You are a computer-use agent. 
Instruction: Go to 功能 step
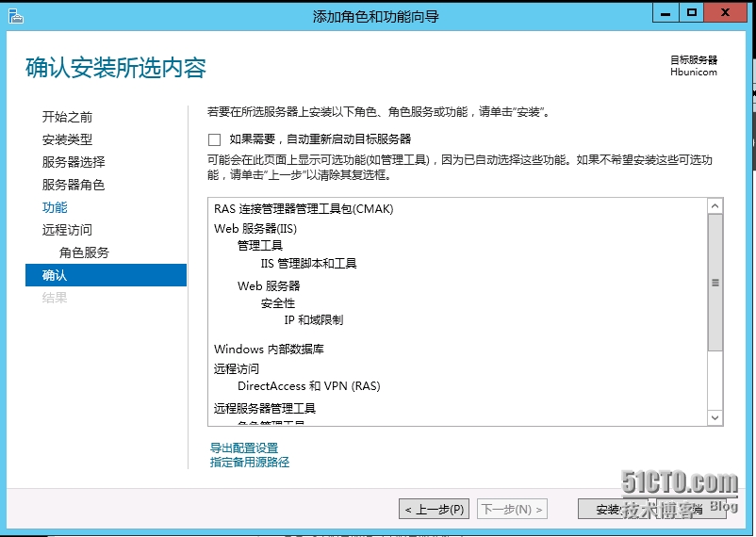[x=55, y=207]
